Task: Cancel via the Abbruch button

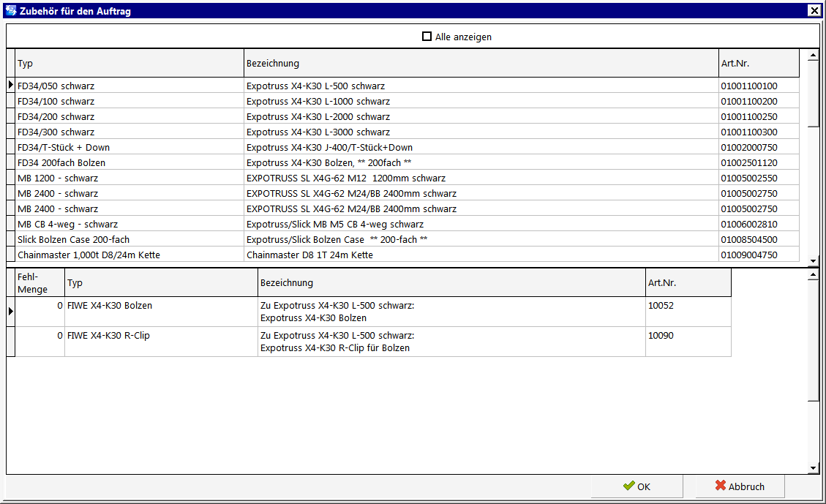Action: pyautogui.click(x=740, y=486)
